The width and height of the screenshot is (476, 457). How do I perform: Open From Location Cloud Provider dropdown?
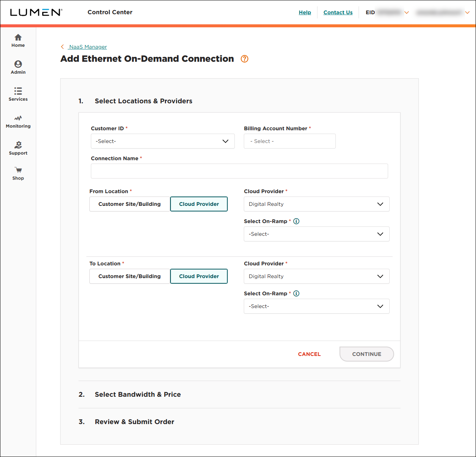coord(317,204)
